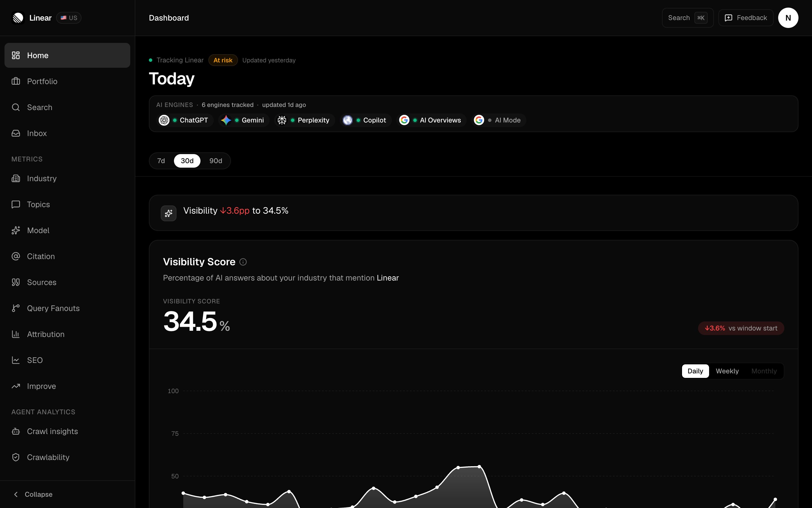Image resolution: width=812 pixels, height=508 pixels.
Task: Click the Topics chat bubble icon
Action: click(16, 204)
